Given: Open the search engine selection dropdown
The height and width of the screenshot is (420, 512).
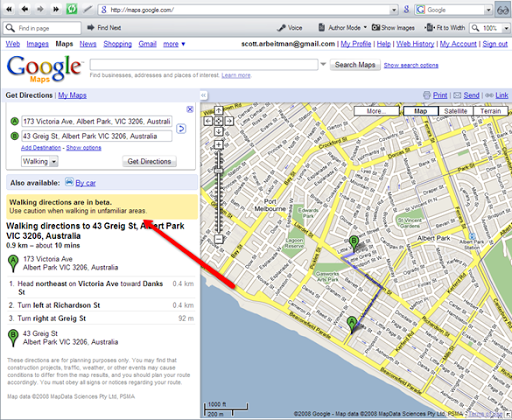Looking at the screenshot, I should click(489, 10).
